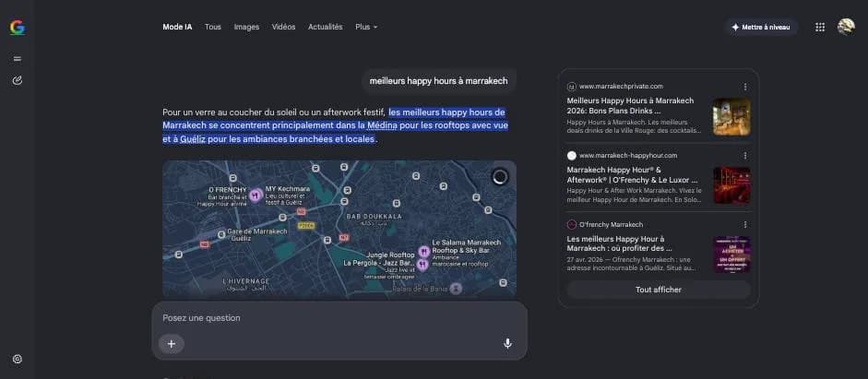Viewport: 868px width, 379px height.
Task: Click the microphone voice search icon
Action: pos(507,344)
